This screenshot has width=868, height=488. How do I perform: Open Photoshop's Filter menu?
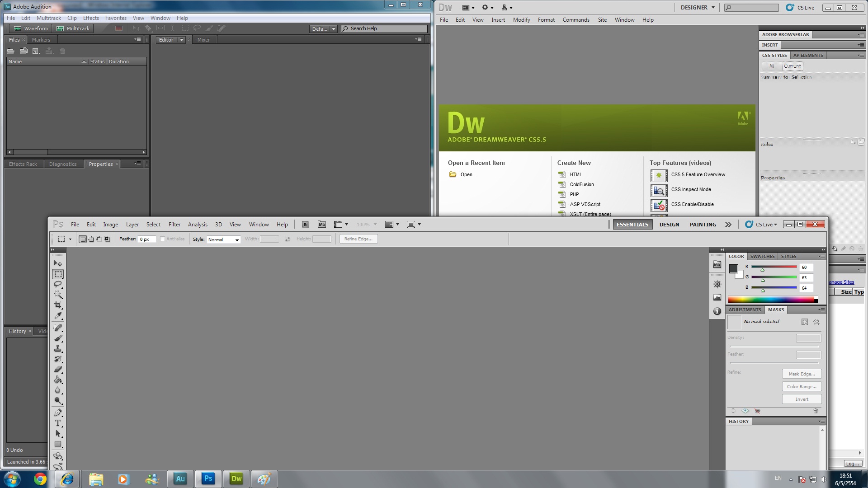click(x=174, y=225)
